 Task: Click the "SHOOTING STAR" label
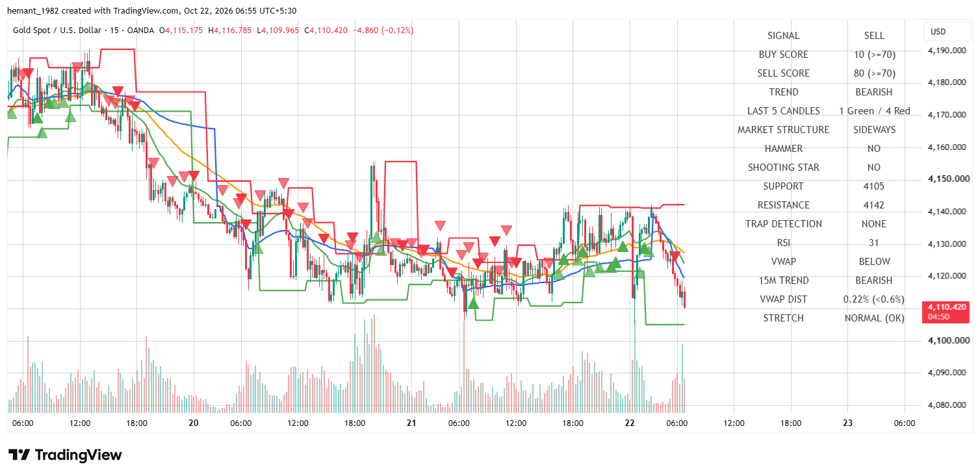coord(783,168)
